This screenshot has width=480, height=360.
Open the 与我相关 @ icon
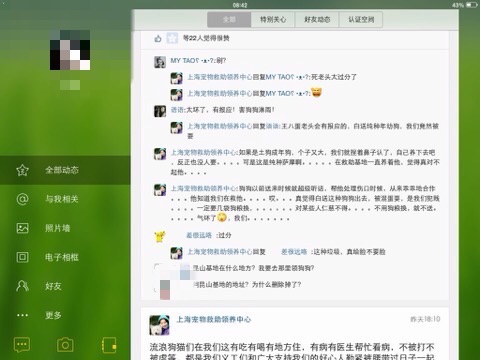pyautogui.click(x=22, y=199)
